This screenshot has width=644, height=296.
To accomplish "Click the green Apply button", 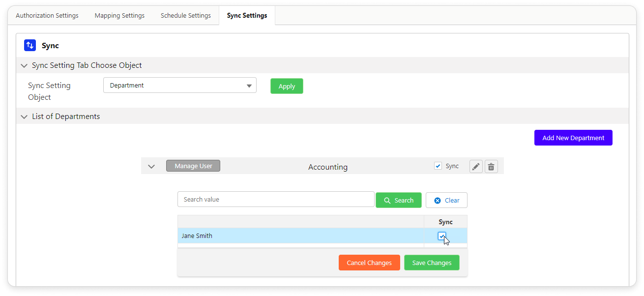I will [x=287, y=86].
